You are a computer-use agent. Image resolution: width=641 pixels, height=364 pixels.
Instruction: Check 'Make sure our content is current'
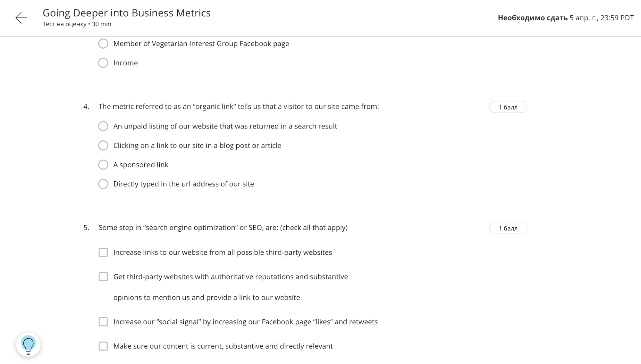(103, 346)
